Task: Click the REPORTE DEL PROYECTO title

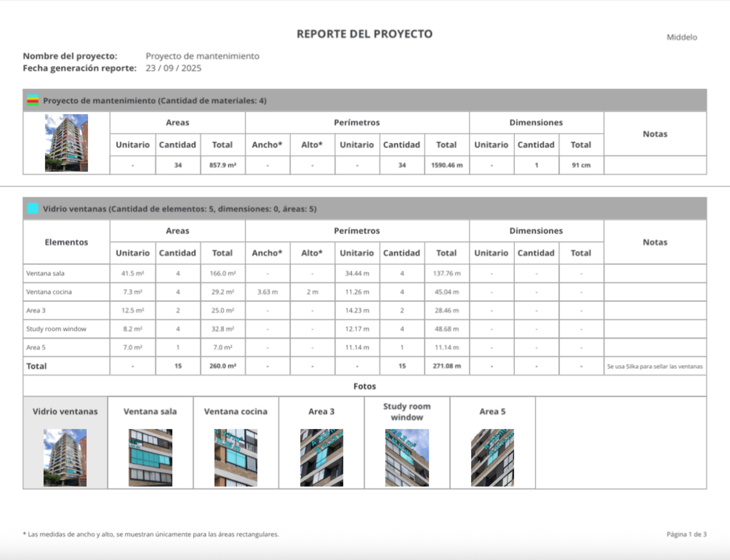Action: pyautogui.click(x=364, y=34)
